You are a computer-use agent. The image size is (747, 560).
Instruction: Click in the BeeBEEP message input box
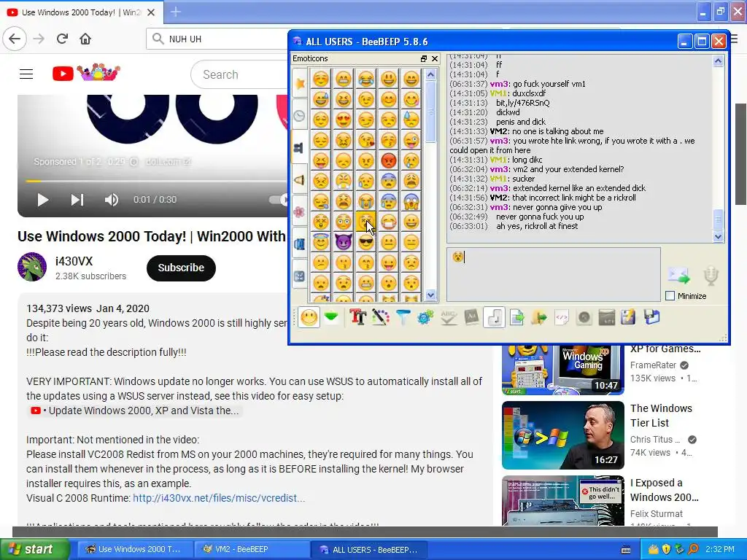tap(554, 274)
